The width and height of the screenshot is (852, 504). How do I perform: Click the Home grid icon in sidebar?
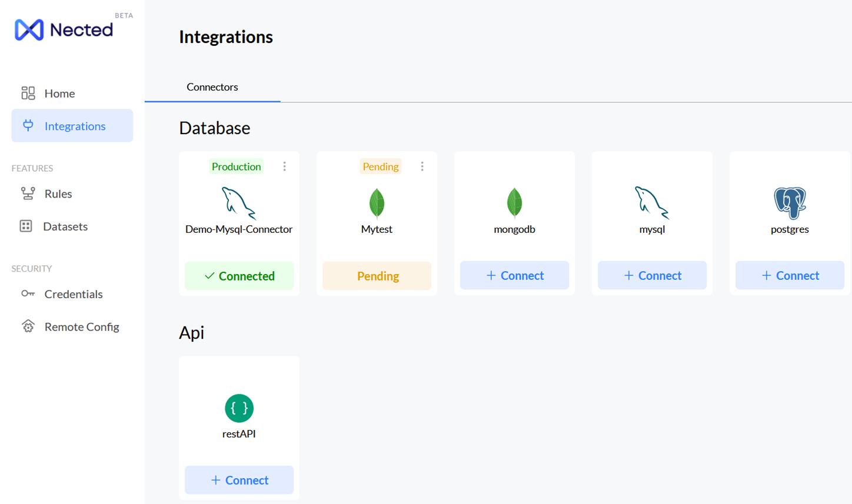tap(28, 93)
